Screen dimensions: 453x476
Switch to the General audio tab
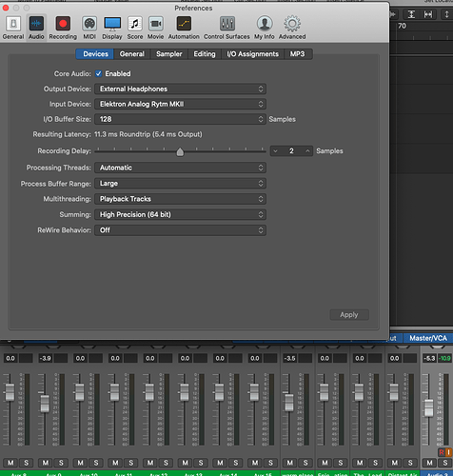coord(132,54)
